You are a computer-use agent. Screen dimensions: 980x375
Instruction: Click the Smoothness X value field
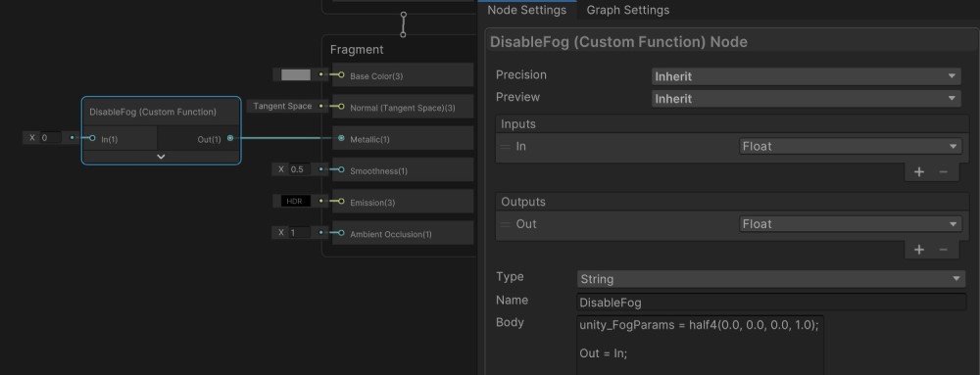point(299,169)
